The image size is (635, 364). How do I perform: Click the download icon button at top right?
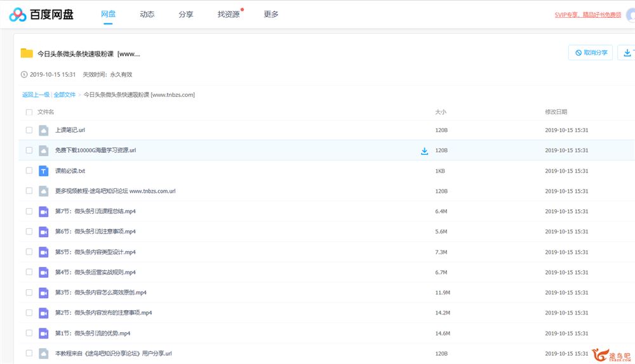coord(627,53)
